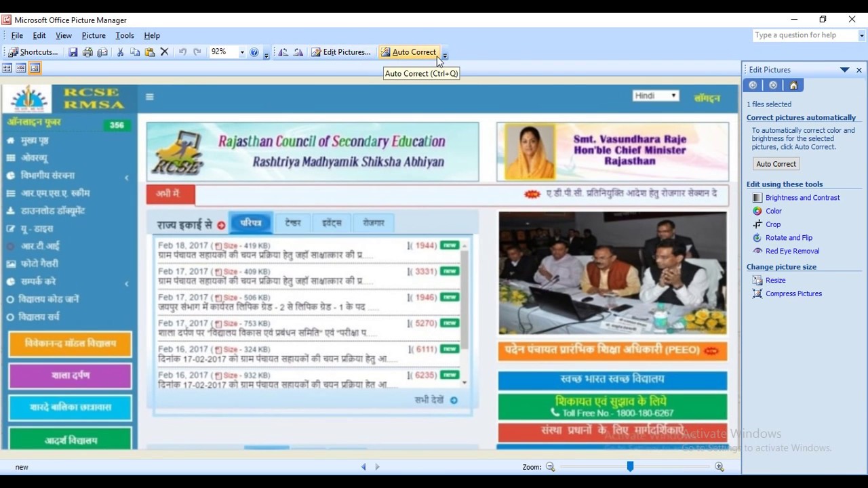This screenshot has width=868, height=488.
Task: Open the Shortcuts pane button
Action: (34, 52)
